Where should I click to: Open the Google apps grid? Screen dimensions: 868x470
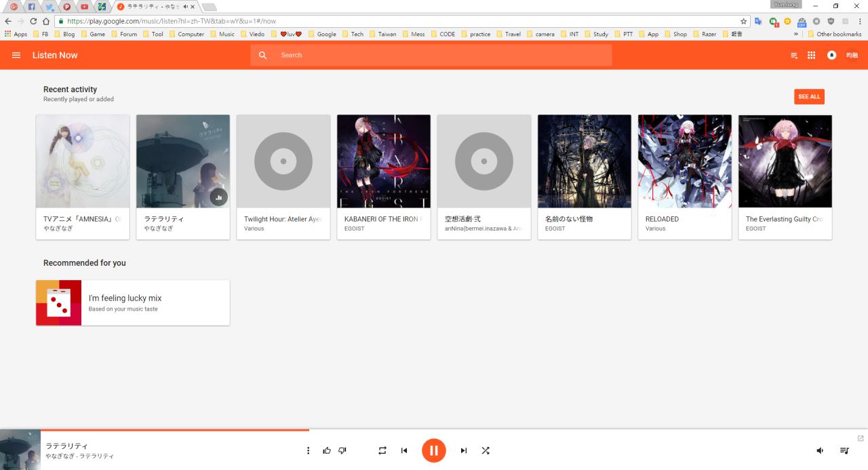[x=811, y=55]
